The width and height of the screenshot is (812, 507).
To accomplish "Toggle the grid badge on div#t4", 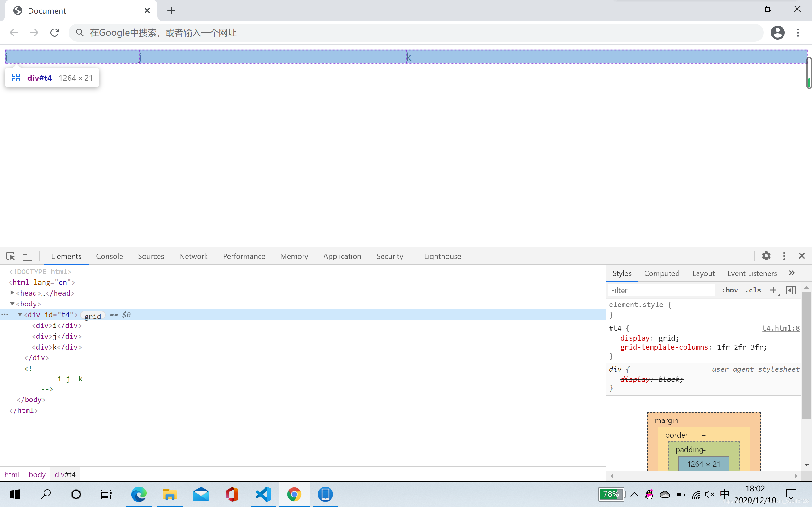I will click(93, 316).
